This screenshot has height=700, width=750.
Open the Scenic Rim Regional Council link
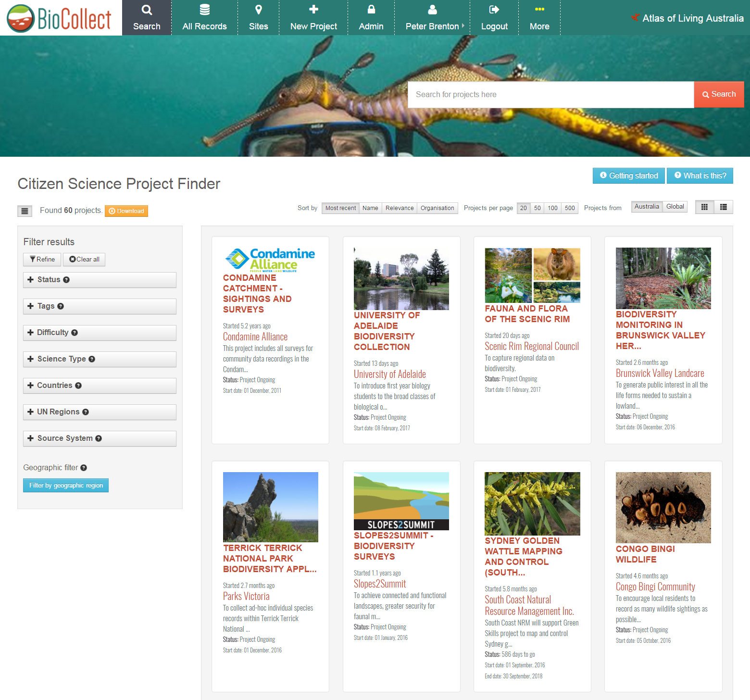coord(532,347)
